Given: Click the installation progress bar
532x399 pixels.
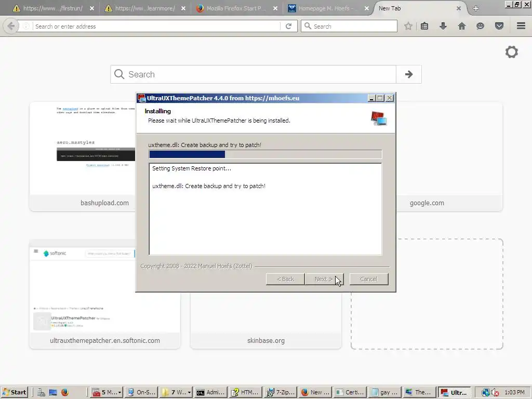Looking at the screenshot, I should (x=265, y=154).
